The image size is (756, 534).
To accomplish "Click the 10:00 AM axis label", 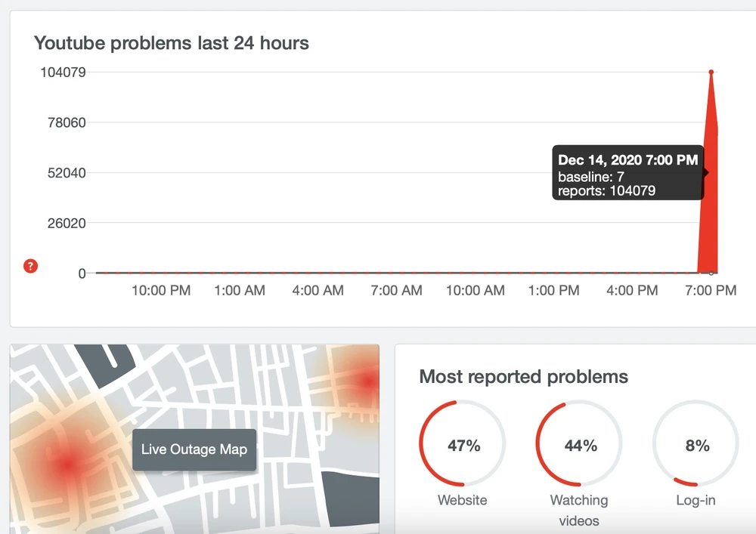I will click(x=476, y=290).
